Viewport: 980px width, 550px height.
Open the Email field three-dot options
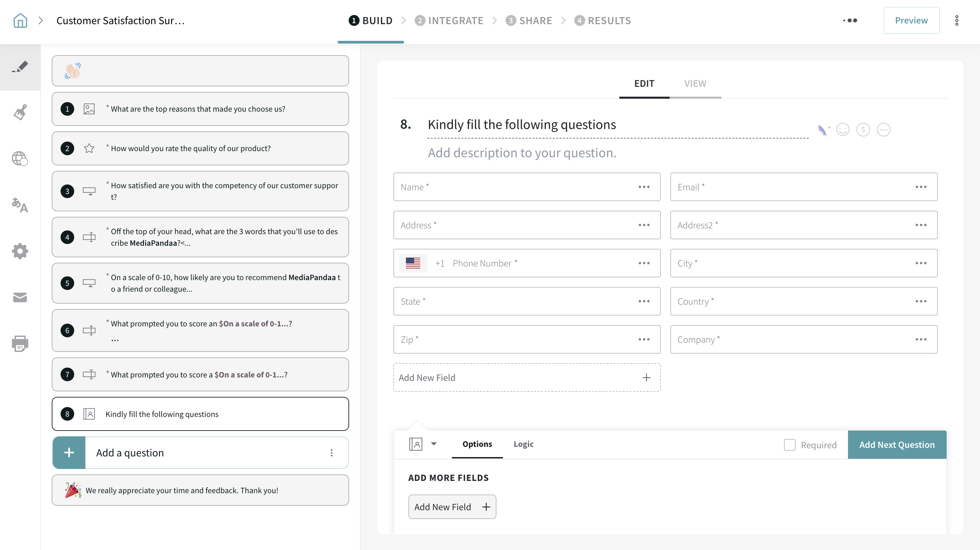tap(921, 187)
